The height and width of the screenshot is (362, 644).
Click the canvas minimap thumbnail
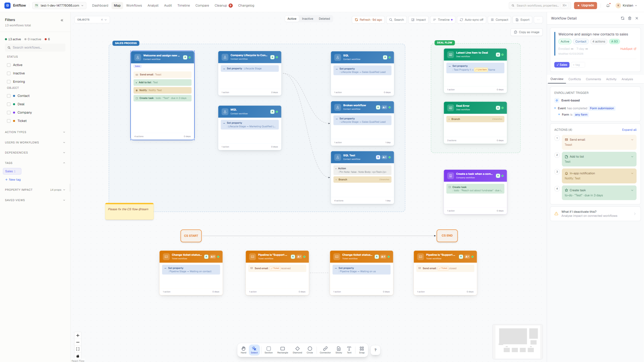point(517,342)
